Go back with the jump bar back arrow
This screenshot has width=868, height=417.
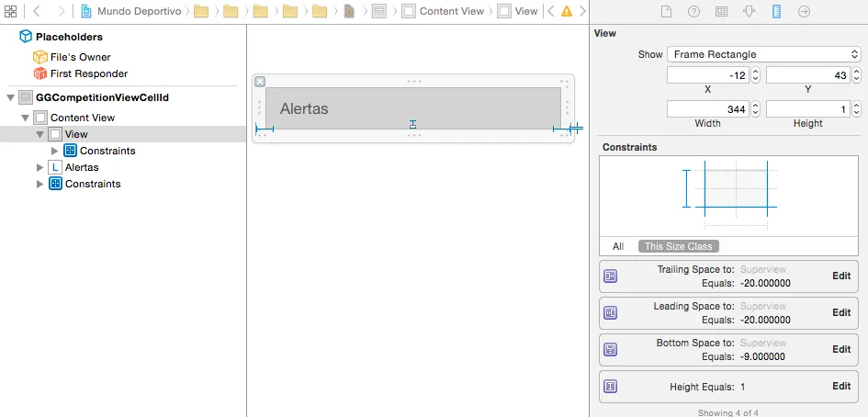(x=37, y=11)
